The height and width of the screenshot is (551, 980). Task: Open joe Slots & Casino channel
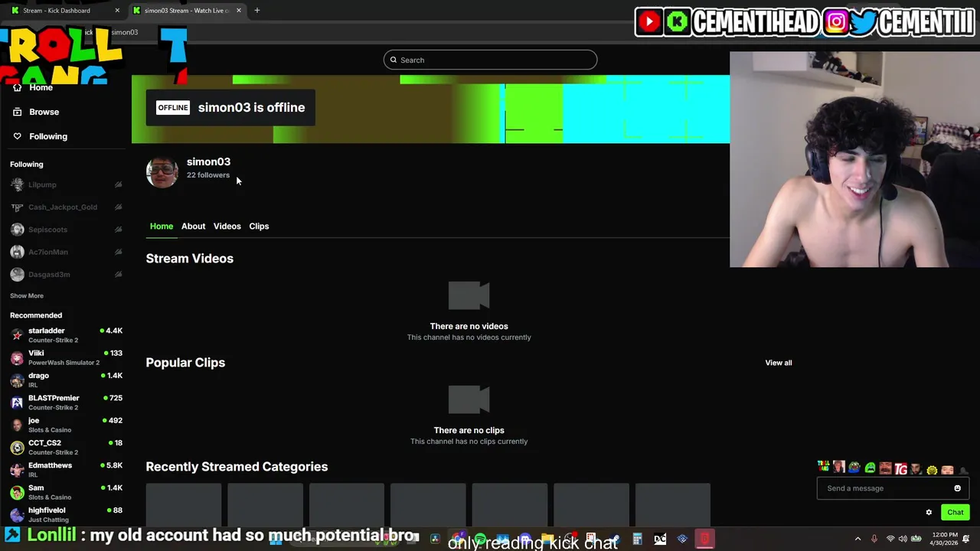pos(66,425)
